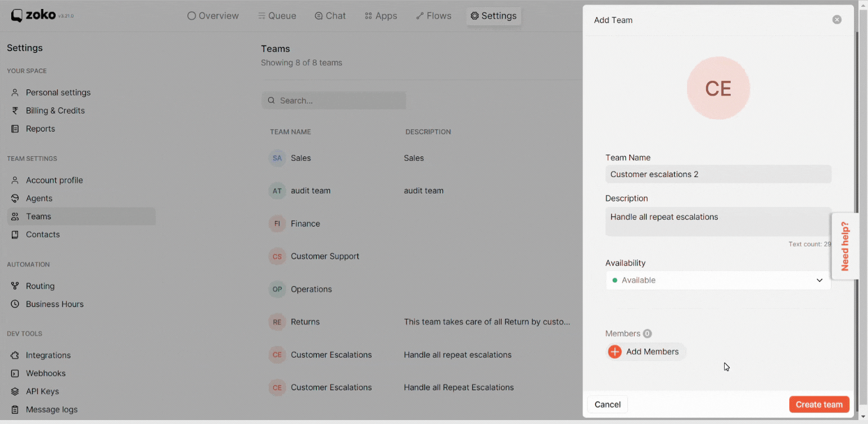The width and height of the screenshot is (868, 424).
Task: Select the Customer Support team name
Action: point(325,256)
